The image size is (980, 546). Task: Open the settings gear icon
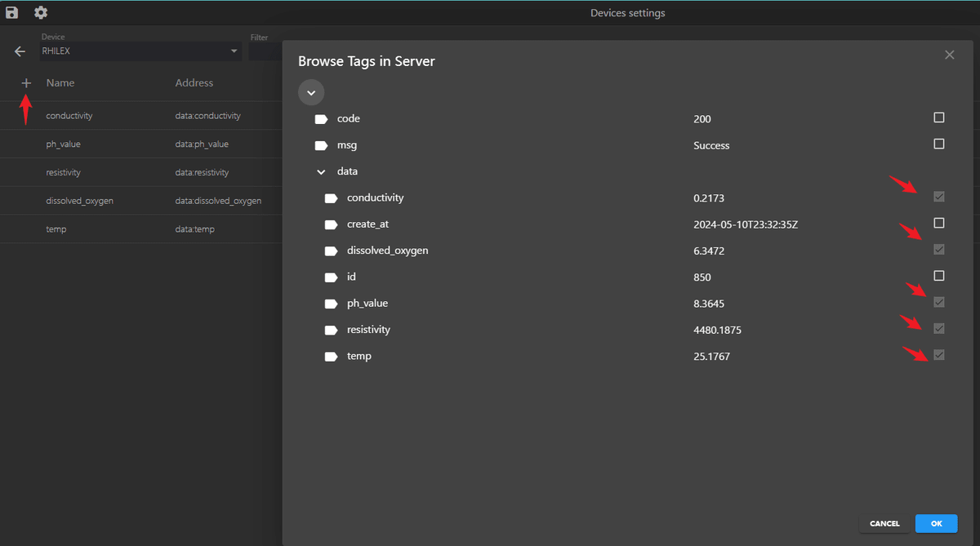point(41,13)
